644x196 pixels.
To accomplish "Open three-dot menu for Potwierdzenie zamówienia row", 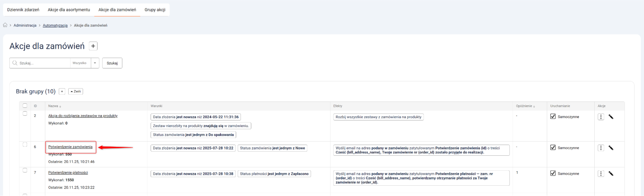I will (601, 148).
